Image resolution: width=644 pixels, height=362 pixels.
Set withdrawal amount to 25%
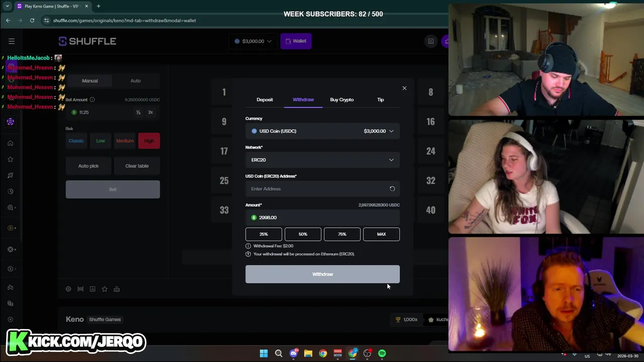tap(264, 234)
